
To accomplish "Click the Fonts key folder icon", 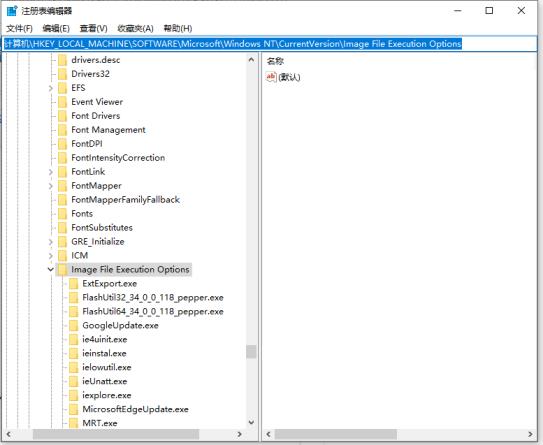I will pos(63,213).
